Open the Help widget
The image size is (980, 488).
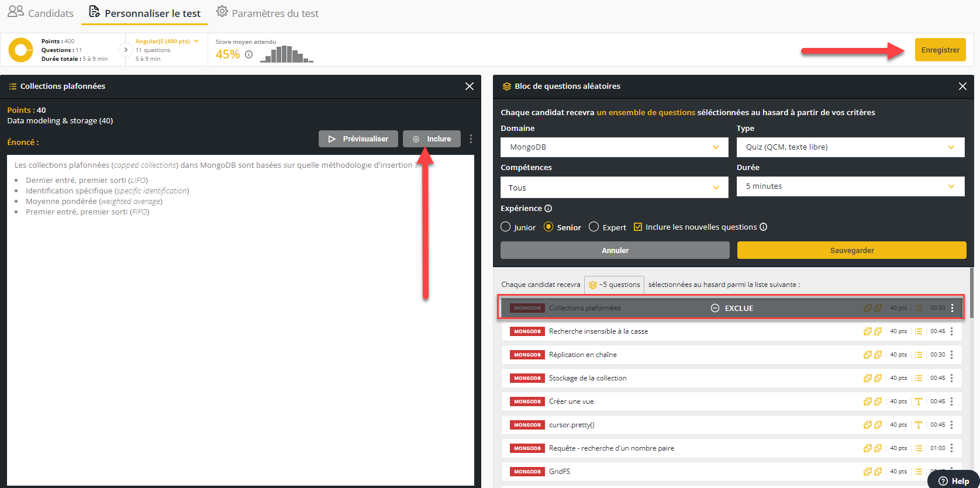coord(954,480)
